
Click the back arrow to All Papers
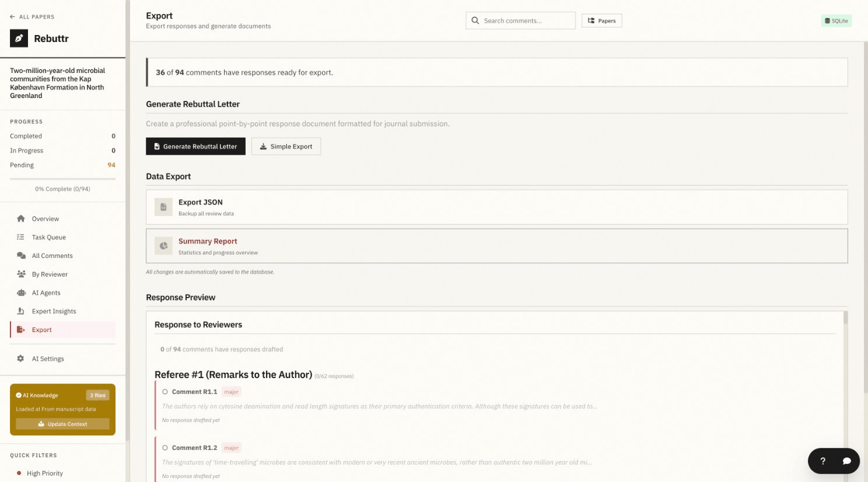pyautogui.click(x=12, y=17)
